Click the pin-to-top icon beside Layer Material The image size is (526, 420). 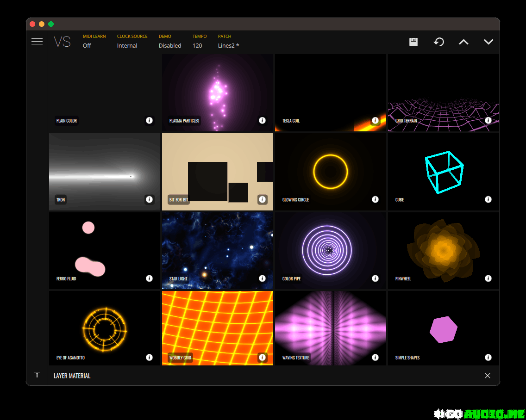click(x=37, y=375)
